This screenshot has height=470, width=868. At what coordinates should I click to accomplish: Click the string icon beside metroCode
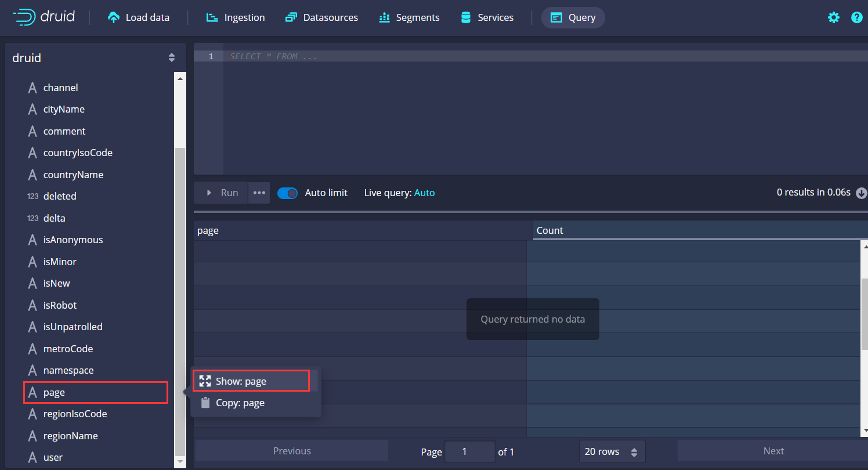[32, 349]
